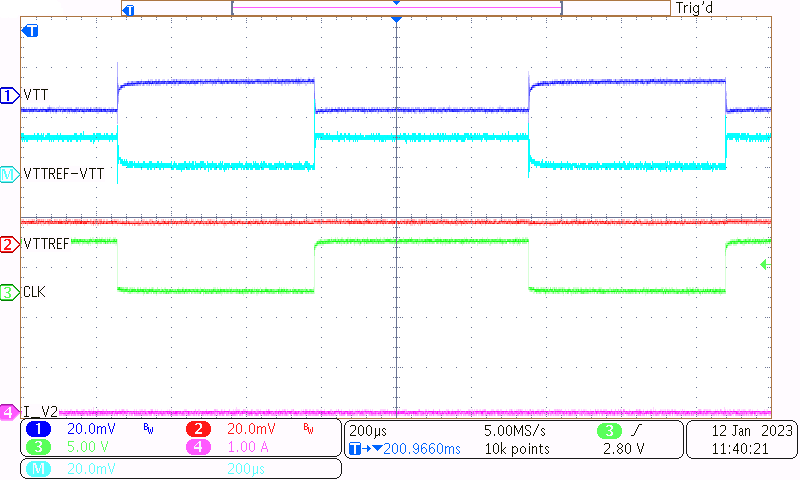The image size is (800, 480).
Task: Click the trigger level arrow on right edge
Action: pyautogui.click(x=764, y=264)
